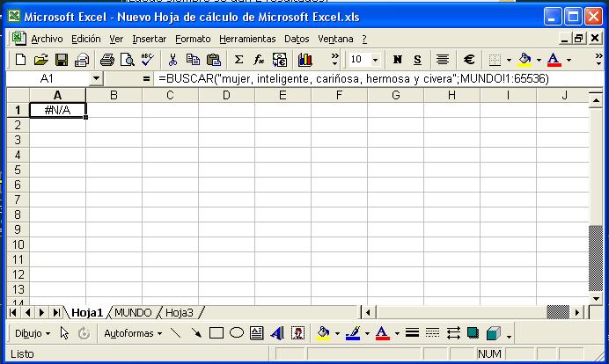Toggle underline formatting (S button)
The height and width of the screenshot is (364, 609).
tap(417, 60)
